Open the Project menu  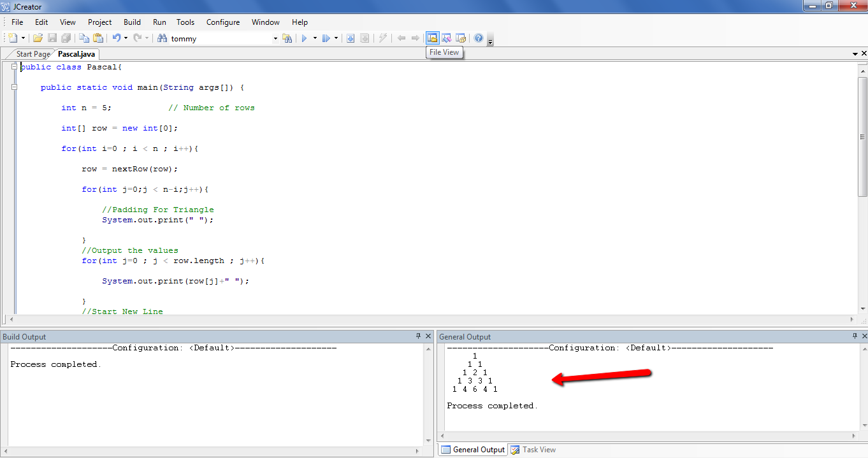pyautogui.click(x=100, y=22)
